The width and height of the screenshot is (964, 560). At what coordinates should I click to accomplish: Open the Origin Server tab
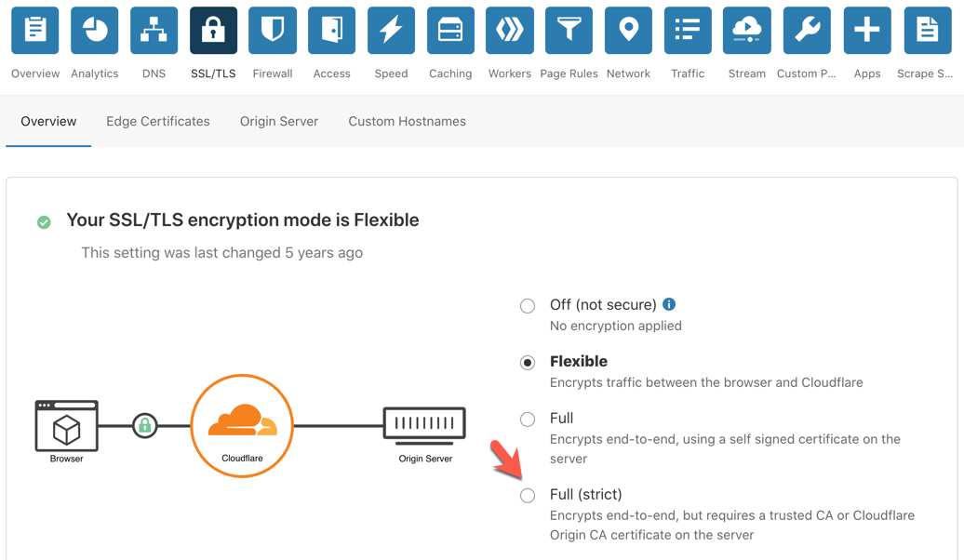click(279, 121)
